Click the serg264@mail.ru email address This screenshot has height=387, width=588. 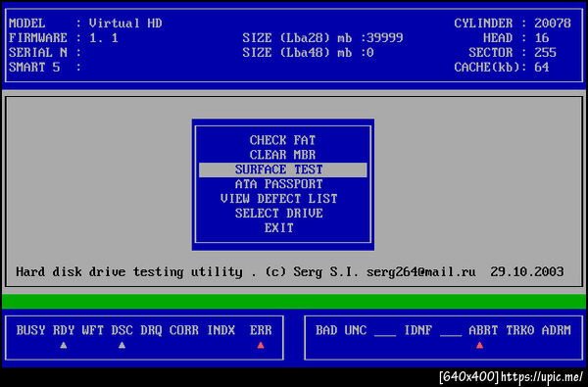coord(421,271)
